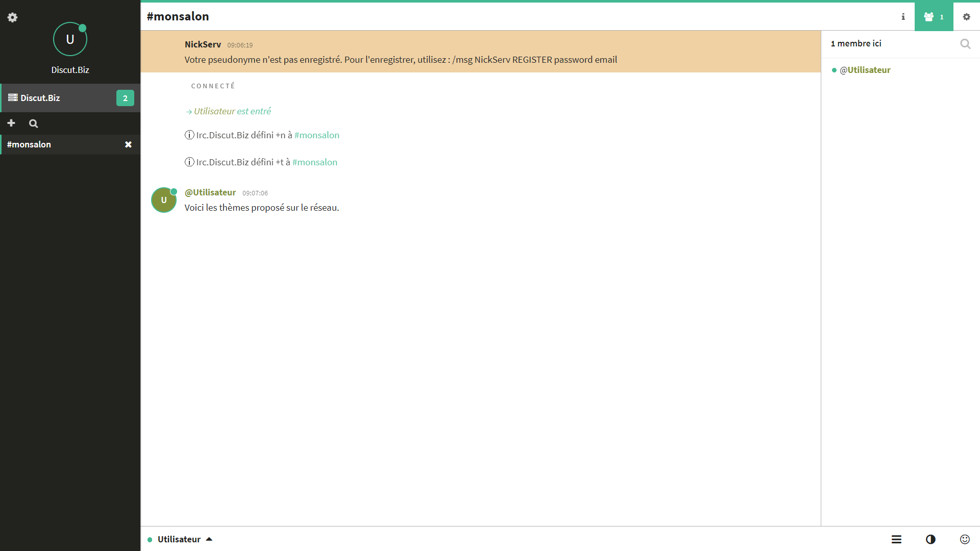Click @Utilisateur message author name
This screenshot has width=980, height=551.
210,192
